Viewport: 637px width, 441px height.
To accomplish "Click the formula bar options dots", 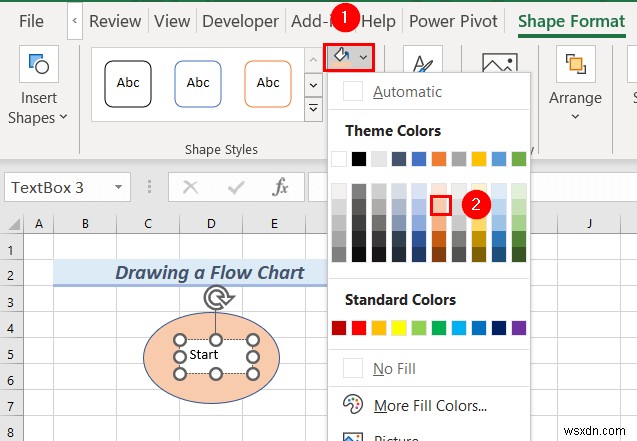I will point(150,187).
